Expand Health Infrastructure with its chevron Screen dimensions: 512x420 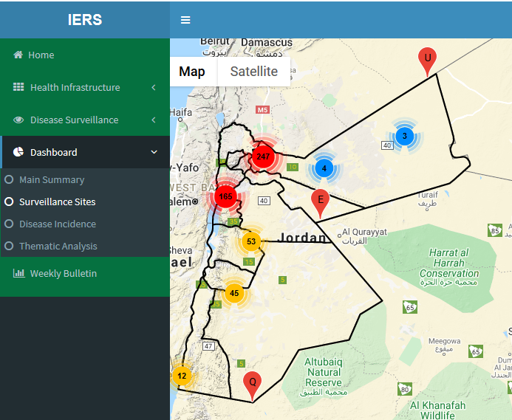point(154,87)
